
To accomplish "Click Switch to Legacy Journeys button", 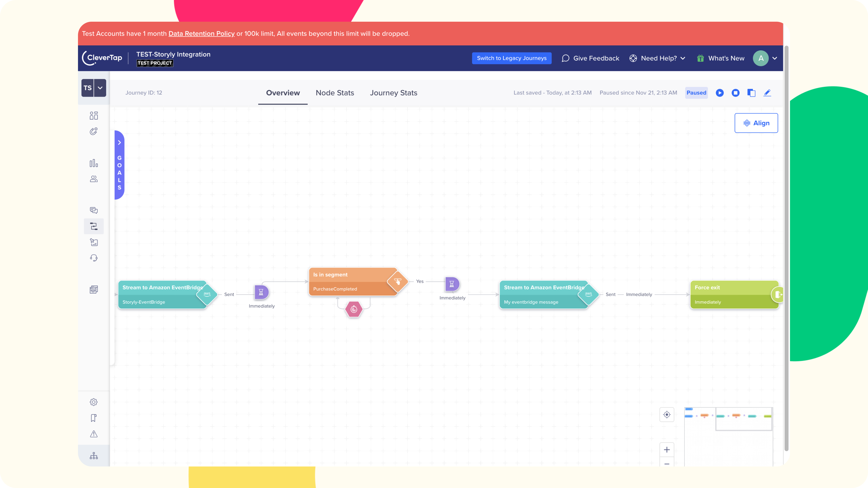I will (x=512, y=58).
